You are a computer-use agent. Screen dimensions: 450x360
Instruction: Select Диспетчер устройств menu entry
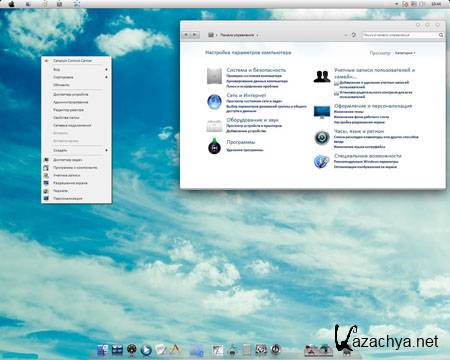(x=76, y=94)
